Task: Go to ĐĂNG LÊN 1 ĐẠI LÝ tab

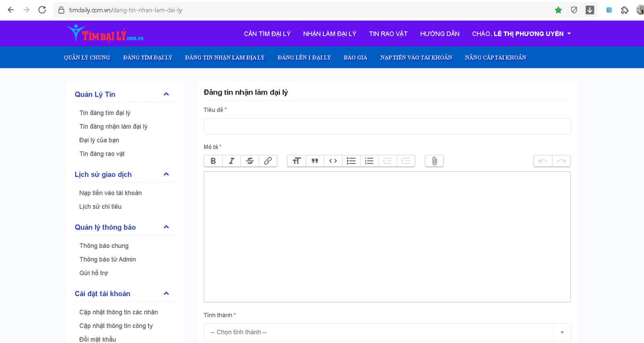Action: pyautogui.click(x=304, y=58)
